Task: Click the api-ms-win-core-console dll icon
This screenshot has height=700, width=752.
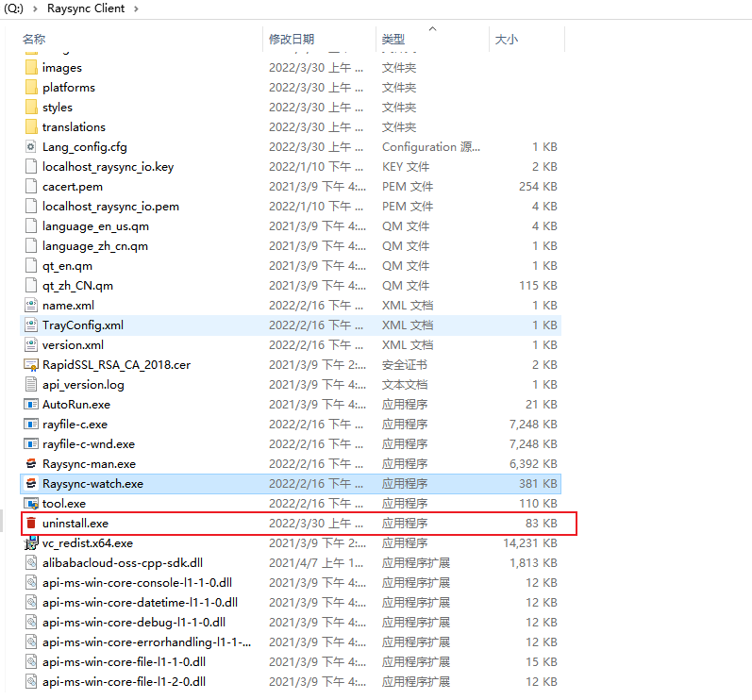Action: [31, 582]
